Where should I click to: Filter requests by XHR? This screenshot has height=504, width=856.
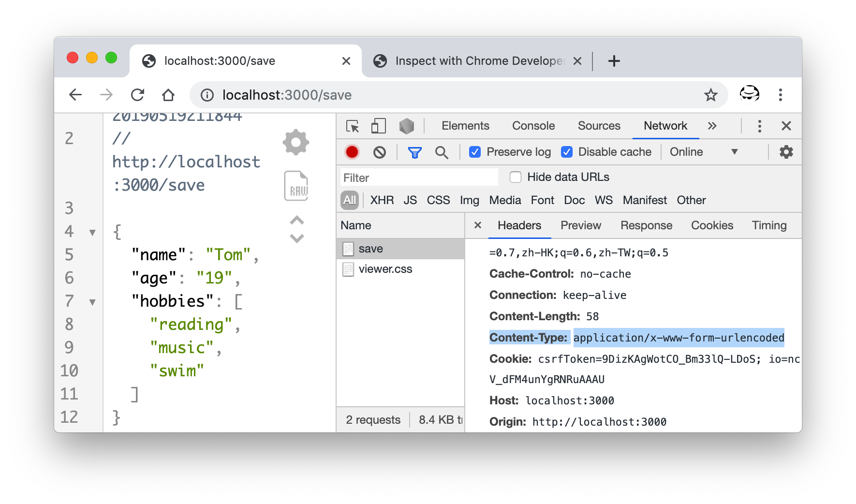[382, 200]
